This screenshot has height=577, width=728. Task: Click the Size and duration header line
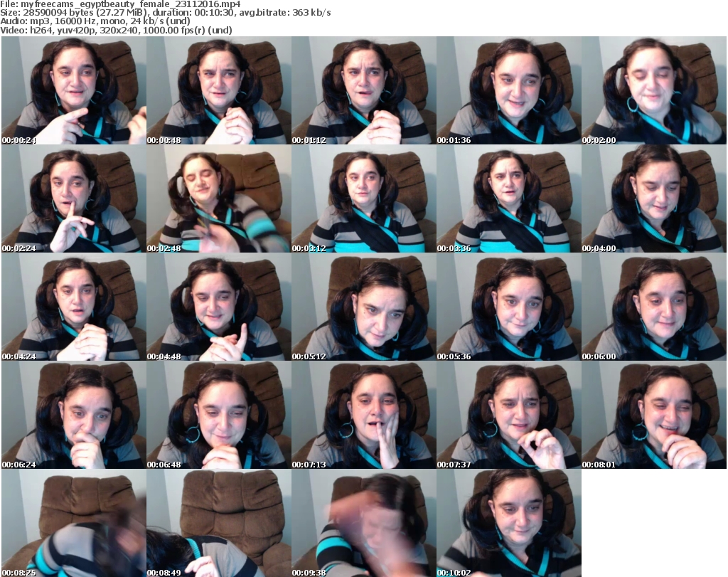(165, 13)
